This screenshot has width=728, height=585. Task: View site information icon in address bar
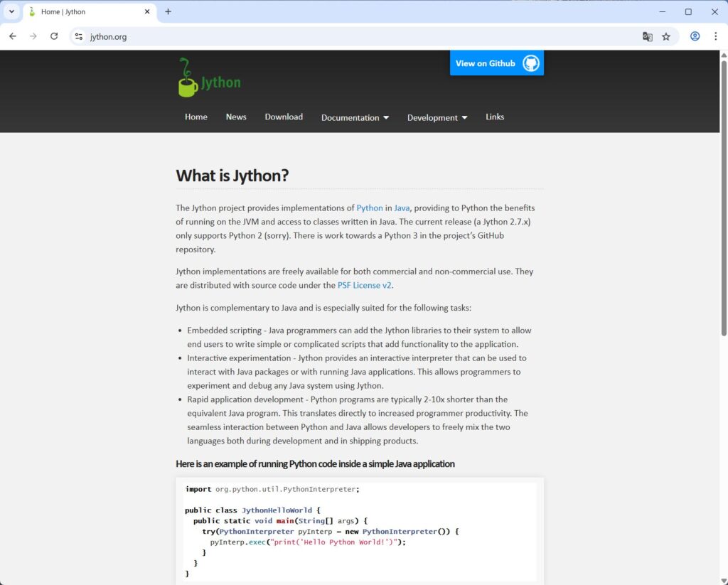click(x=79, y=36)
